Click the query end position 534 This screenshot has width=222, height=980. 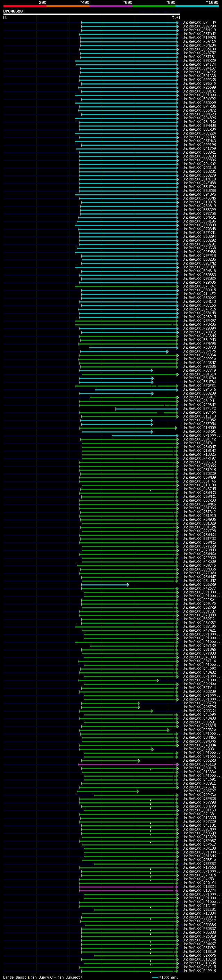(x=175, y=17)
